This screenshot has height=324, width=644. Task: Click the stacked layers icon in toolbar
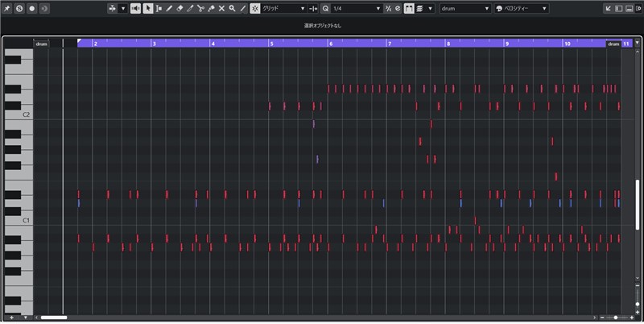419,8
